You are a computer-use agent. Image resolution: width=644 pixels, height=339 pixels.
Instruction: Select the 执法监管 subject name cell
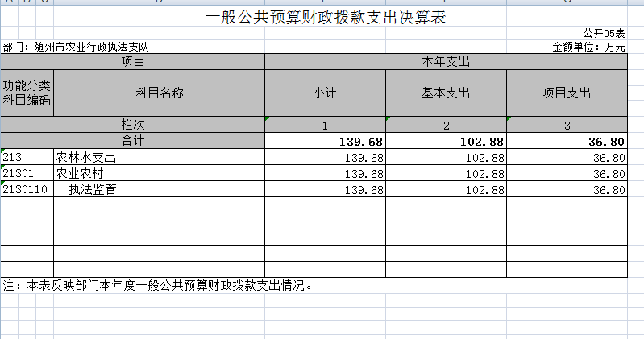159,190
